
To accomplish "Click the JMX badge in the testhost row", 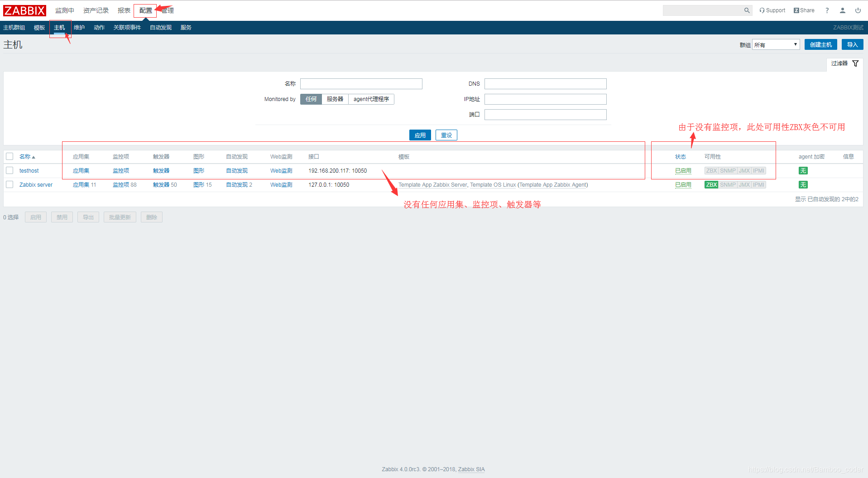I will (x=744, y=171).
